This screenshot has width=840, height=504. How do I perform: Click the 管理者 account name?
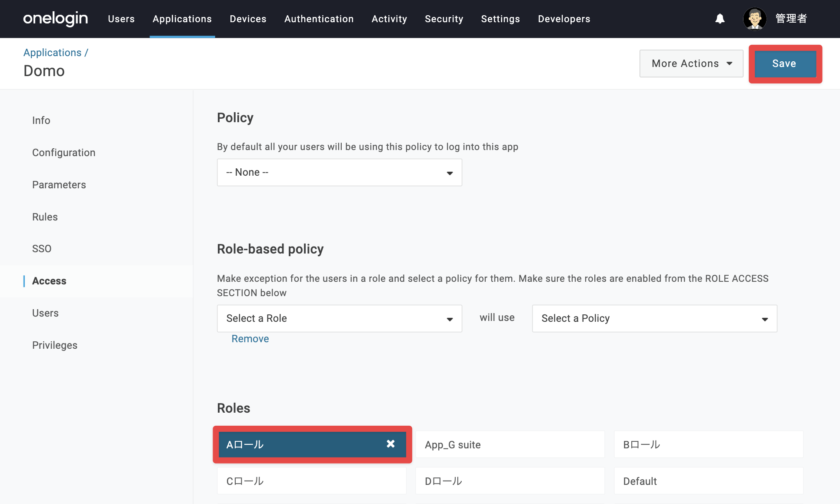click(x=791, y=19)
